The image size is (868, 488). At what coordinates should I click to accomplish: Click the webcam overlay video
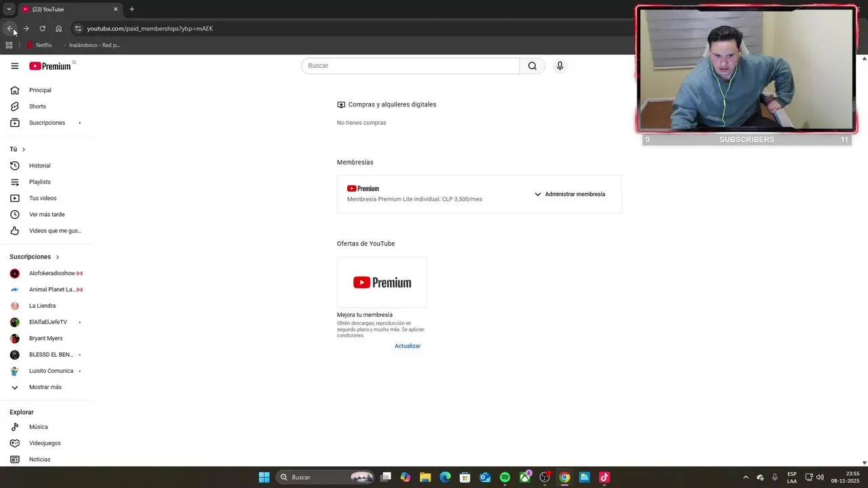point(747,69)
